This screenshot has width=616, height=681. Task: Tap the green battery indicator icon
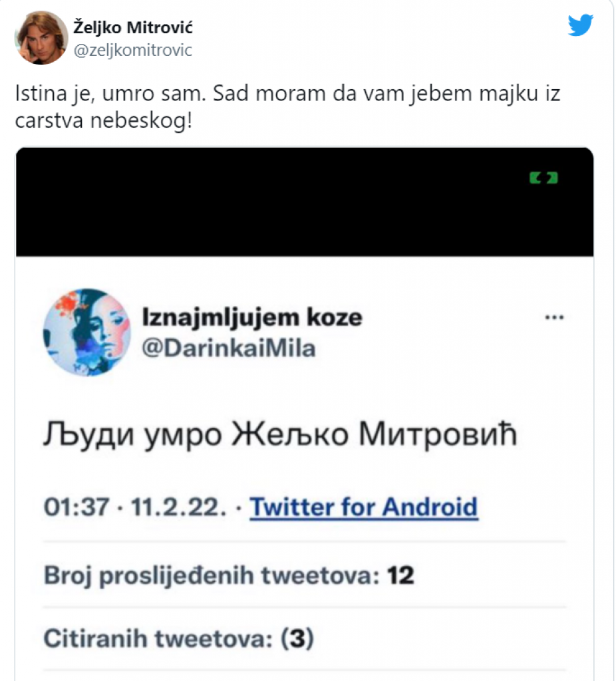click(x=543, y=177)
